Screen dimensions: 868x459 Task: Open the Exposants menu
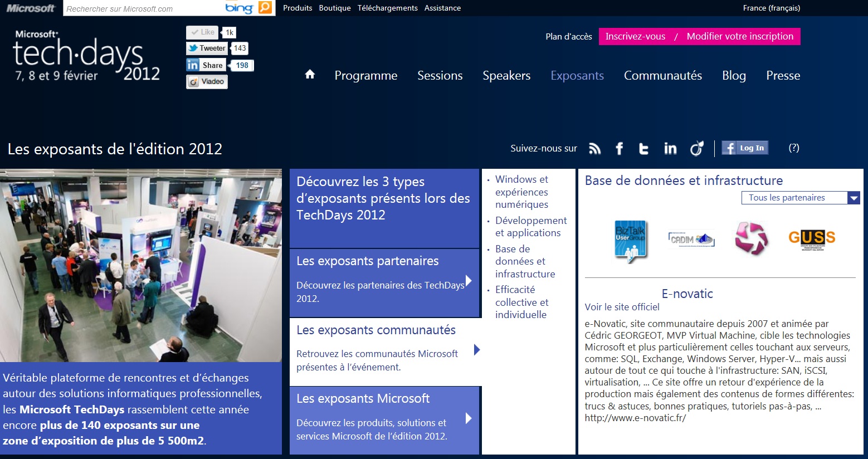pyautogui.click(x=577, y=75)
